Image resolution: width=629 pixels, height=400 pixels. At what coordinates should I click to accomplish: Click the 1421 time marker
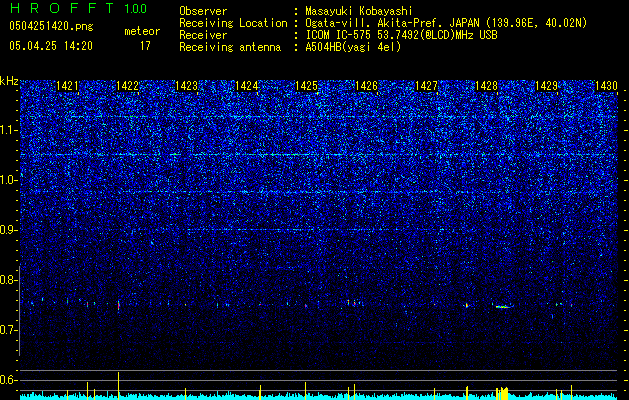click(67, 85)
